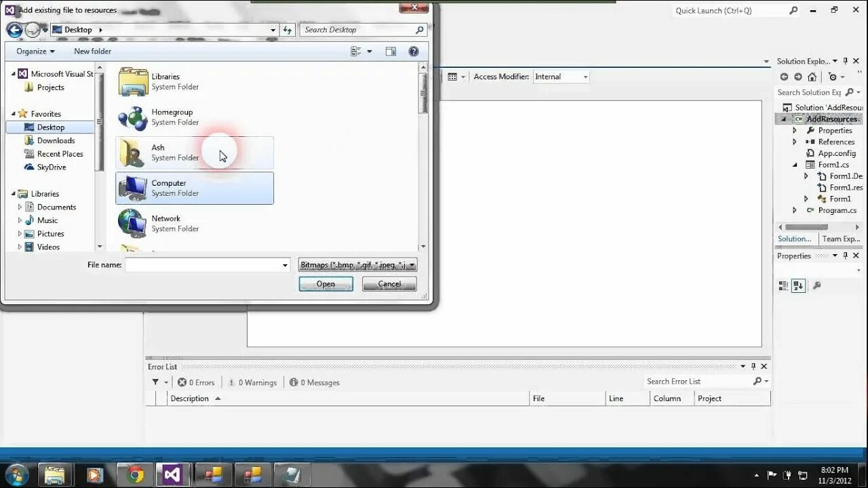Toggle the 0 Warnings filter
Viewport: 868px width, 488px height.
pos(252,382)
